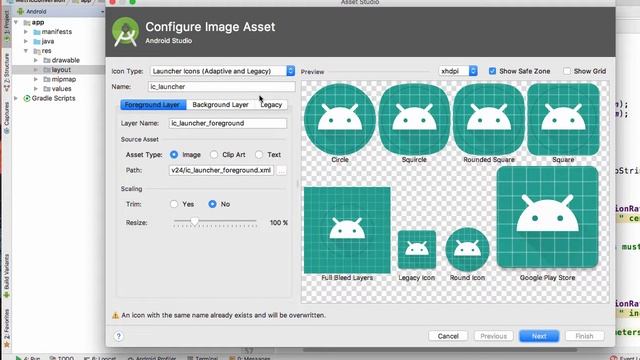This screenshot has height=360, width=640.
Task: Open the Android Profiler tab
Action: [x=152, y=358]
